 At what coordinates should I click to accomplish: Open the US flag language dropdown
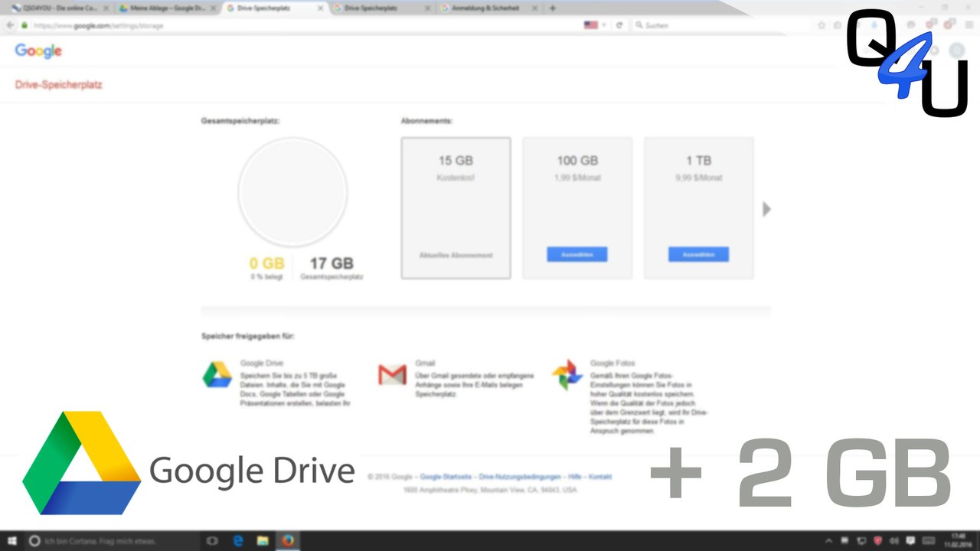594,25
